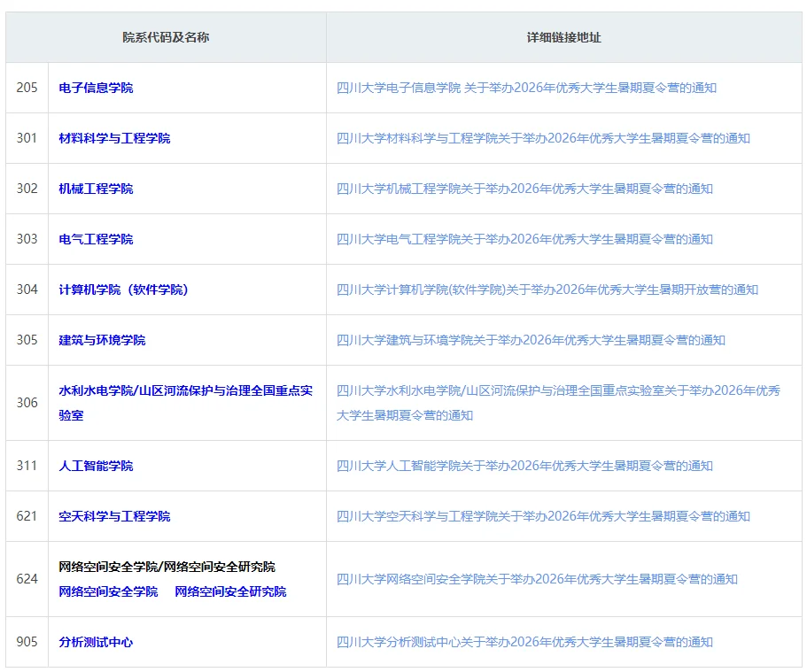Select black text 网络空间安全学院/网络空间安全研究院
Viewport: 807px width, 672px height.
pyautogui.click(x=167, y=567)
